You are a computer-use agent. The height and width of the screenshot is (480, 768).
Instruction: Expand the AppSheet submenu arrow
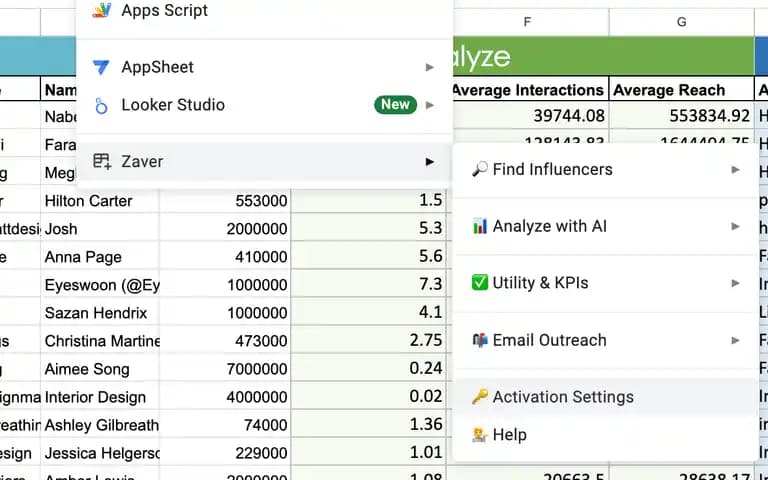[x=430, y=67]
